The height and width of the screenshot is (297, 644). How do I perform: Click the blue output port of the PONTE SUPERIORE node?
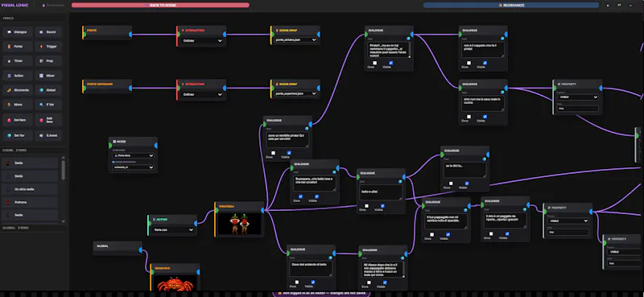130,88
